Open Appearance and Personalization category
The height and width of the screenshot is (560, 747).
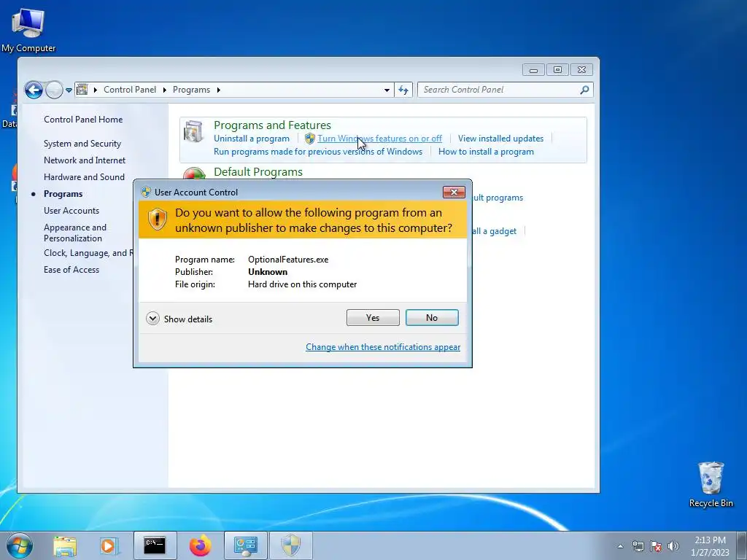click(x=75, y=233)
